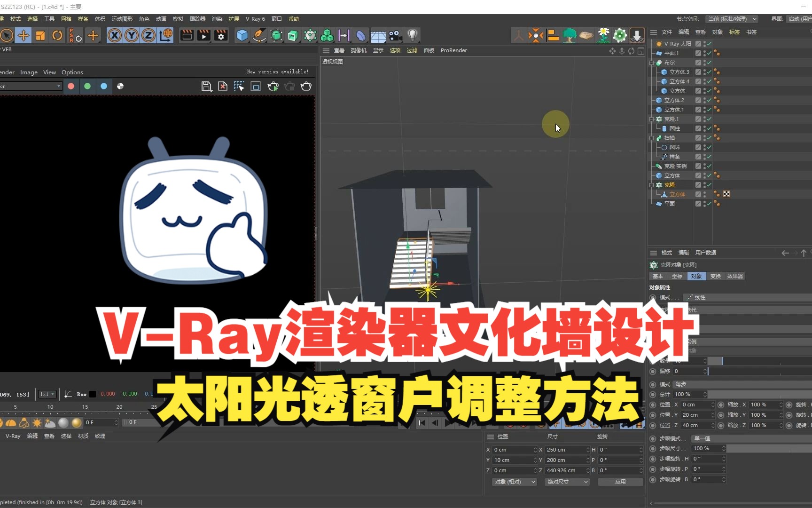Switch to 变换 attribute tab
The image size is (812, 508).
[716, 276]
